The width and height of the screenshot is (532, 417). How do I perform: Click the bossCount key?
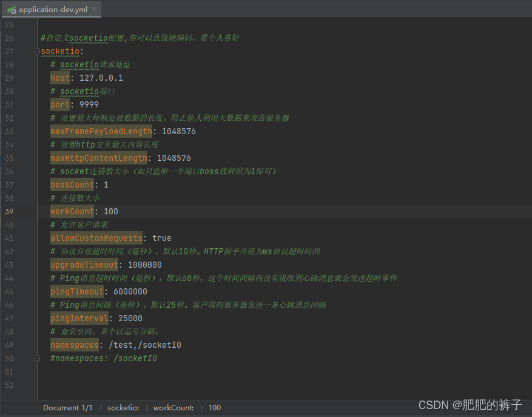pyautogui.click(x=72, y=185)
